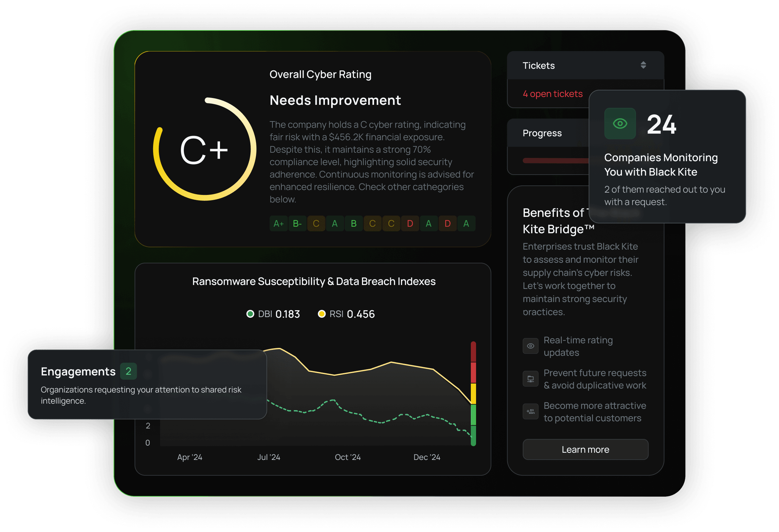Click the attract customers people icon
This screenshot has height=532, width=779.
pos(530,411)
